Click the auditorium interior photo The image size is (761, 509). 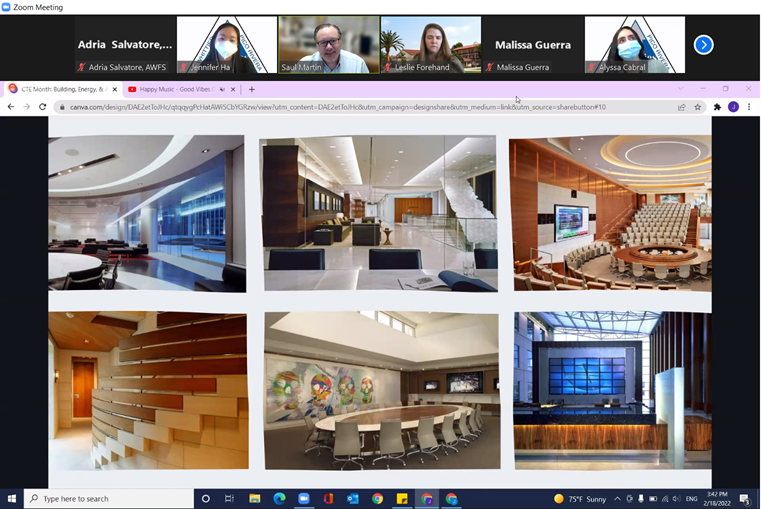610,213
